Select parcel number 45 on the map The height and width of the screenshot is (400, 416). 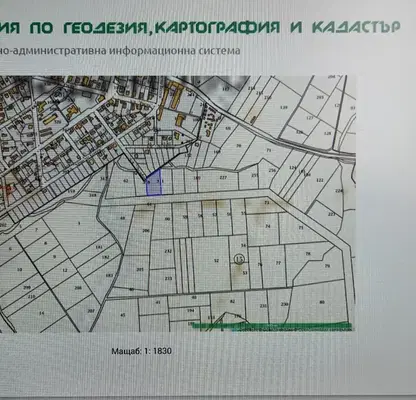pos(123,315)
